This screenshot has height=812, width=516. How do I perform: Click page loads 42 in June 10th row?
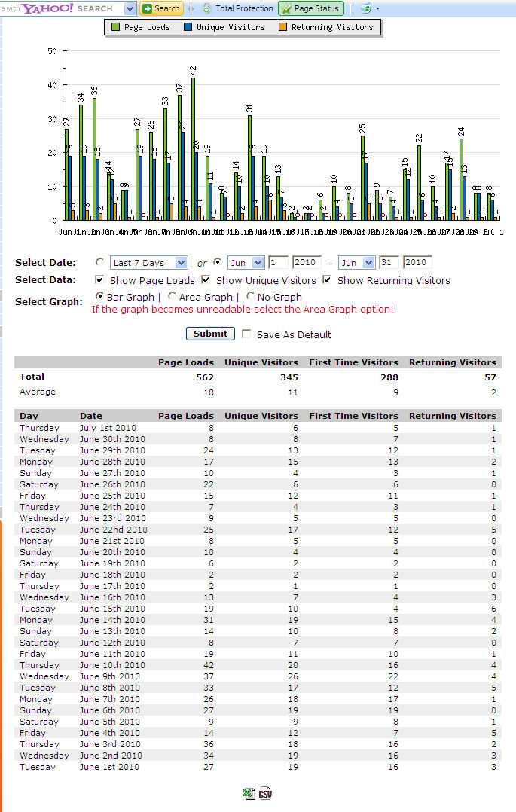pyautogui.click(x=209, y=665)
